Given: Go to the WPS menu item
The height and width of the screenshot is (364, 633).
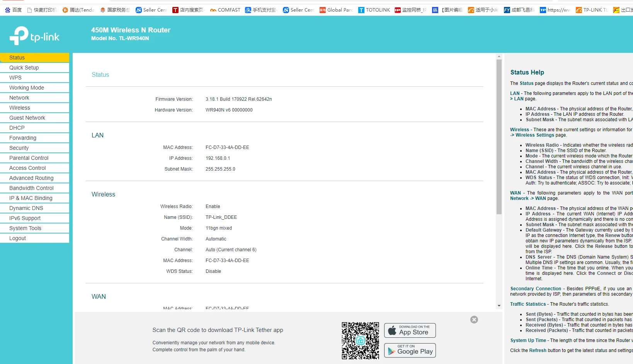Looking at the screenshot, I should coord(34,78).
